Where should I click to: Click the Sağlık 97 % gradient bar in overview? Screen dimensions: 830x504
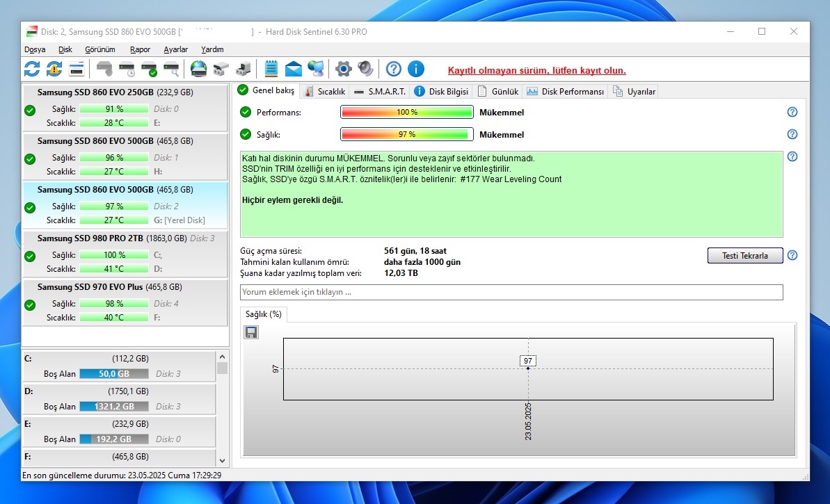tap(406, 134)
